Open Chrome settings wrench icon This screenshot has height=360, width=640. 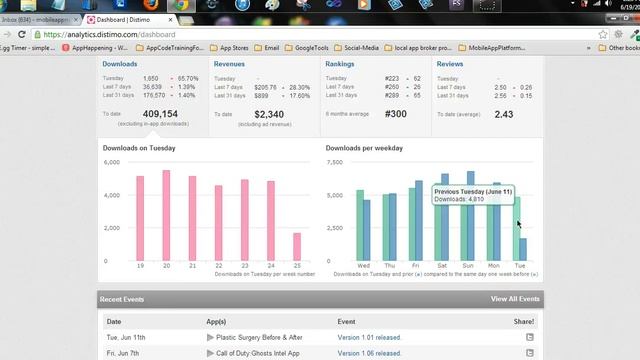(x=618, y=35)
